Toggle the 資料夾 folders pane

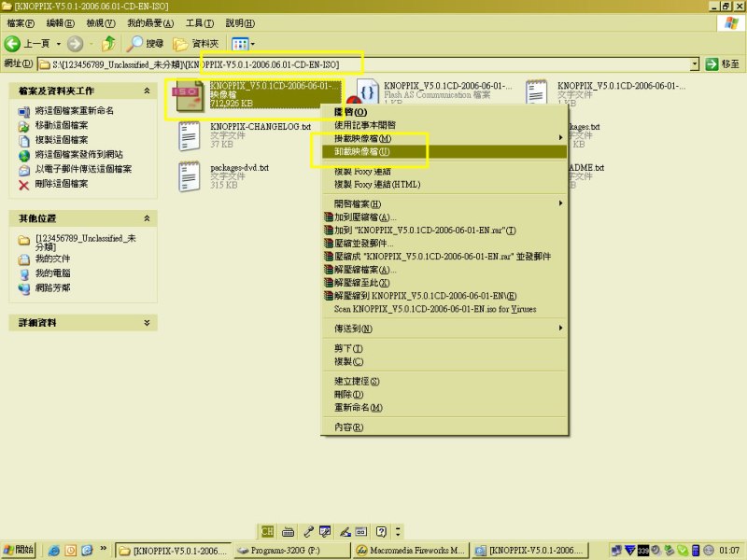pos(196,44)
